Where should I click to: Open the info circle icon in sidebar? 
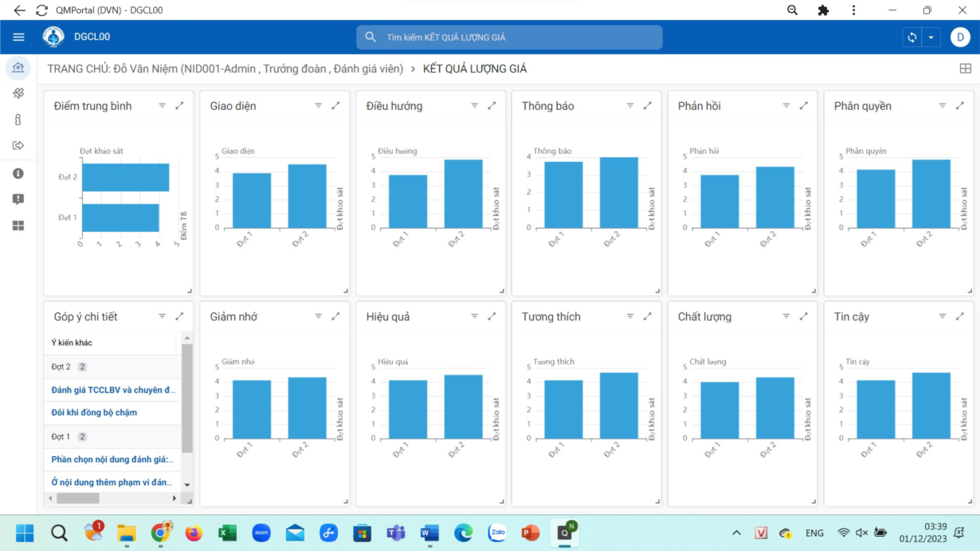pos(18,173)
